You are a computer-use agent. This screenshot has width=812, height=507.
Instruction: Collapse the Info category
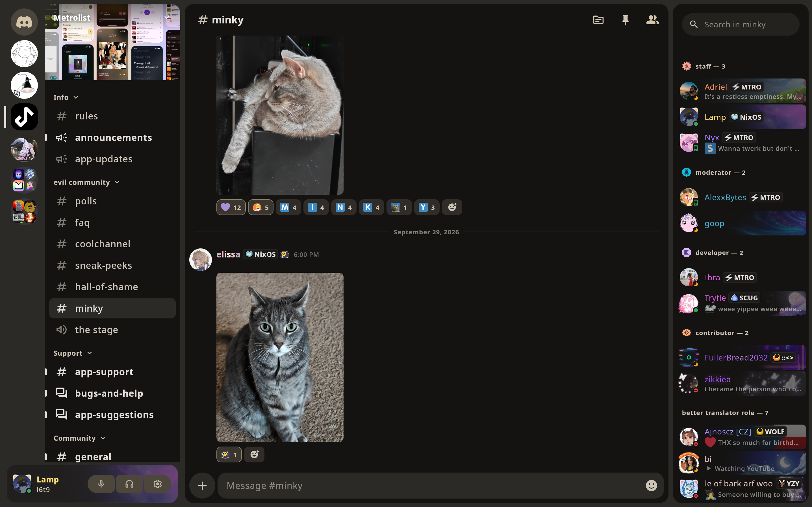[66, 97]
